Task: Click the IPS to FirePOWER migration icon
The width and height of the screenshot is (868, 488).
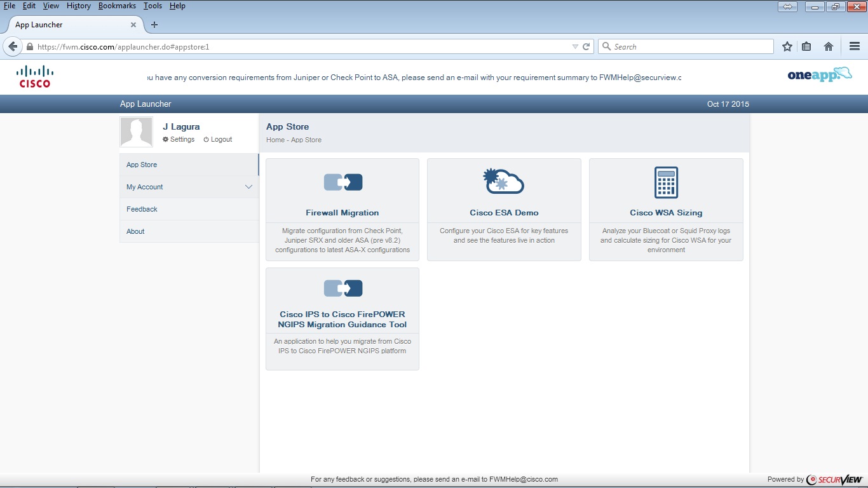Action: (x=343, y=288)
